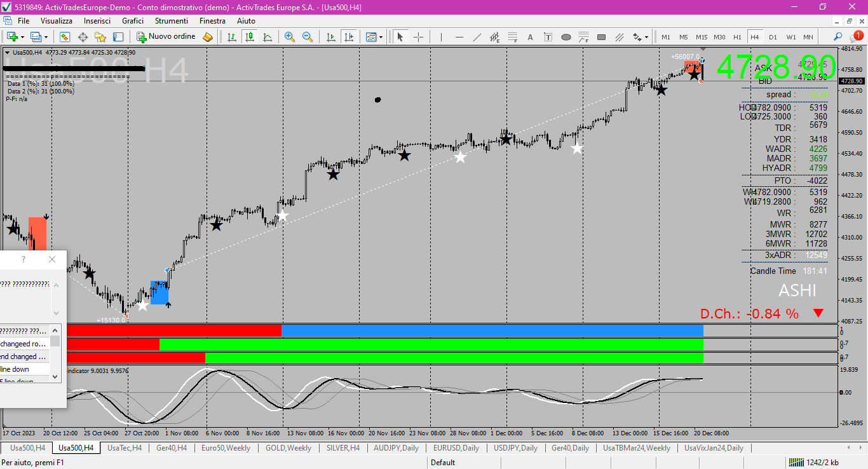Click the New Chart toolbar icon
Viewport: 868px width, 469px height.
(12, 37)
